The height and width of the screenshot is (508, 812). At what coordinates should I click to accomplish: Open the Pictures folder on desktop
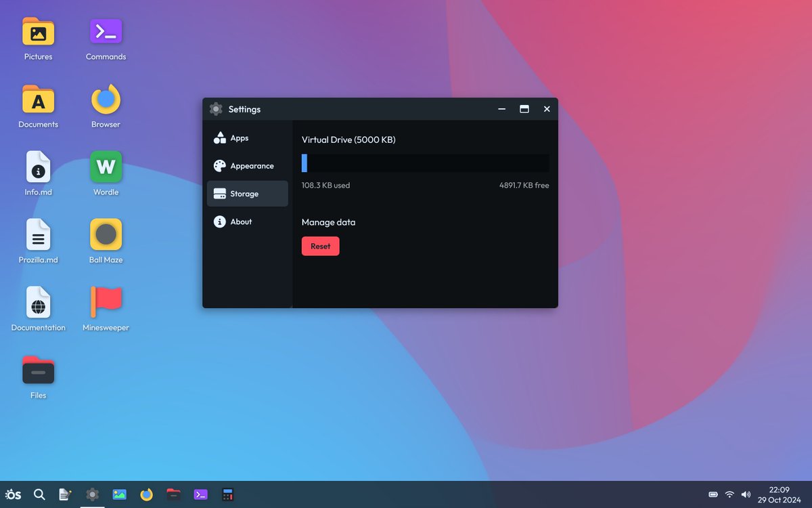coord(38,32)
